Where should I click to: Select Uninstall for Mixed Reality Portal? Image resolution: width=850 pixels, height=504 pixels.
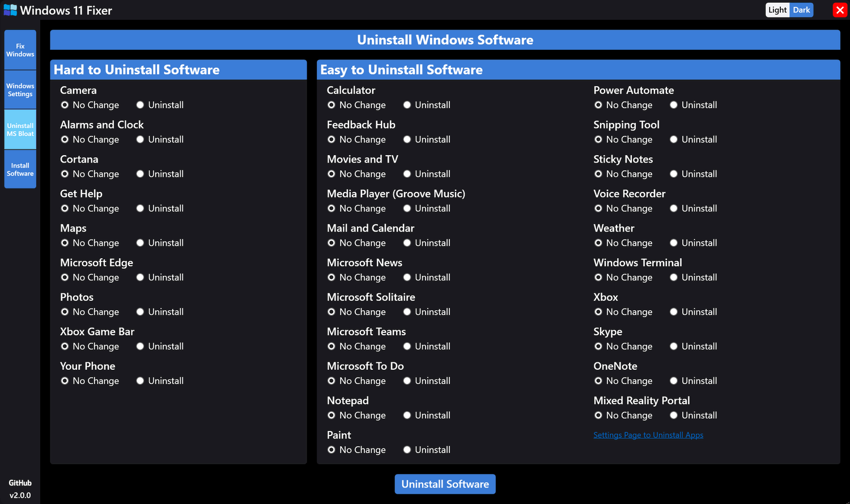(694, 416)
